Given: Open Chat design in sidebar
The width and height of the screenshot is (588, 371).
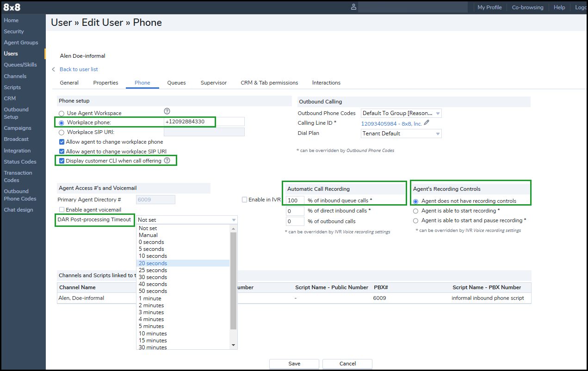Looking at the screenshot, I should (19, 210).
